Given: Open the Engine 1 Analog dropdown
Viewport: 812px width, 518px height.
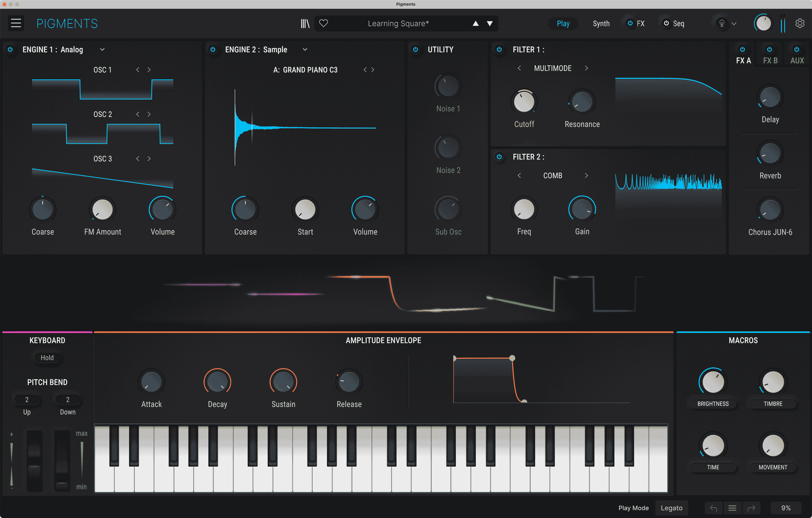Looking at the screenshot, I should click(102, 49).
